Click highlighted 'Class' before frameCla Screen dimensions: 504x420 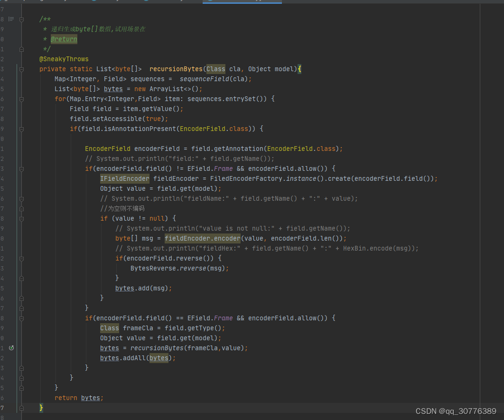pyautogui.click(x=109, y=328)
